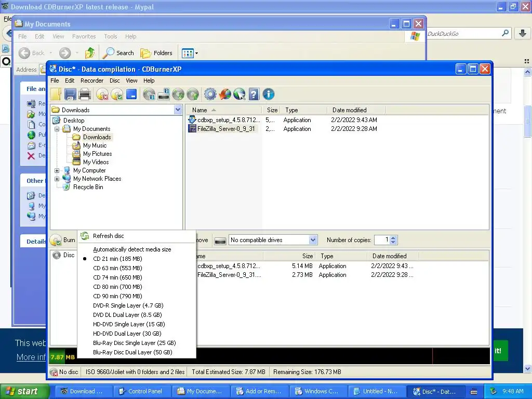Open the CDBurnerXP Edit menu
This screenshot has height=399, width=532.
click(70, 81)
